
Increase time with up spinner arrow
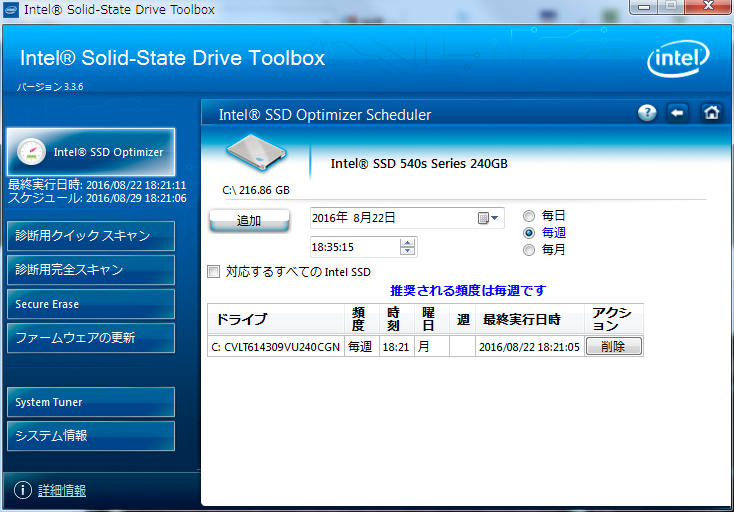pos(408,243)
